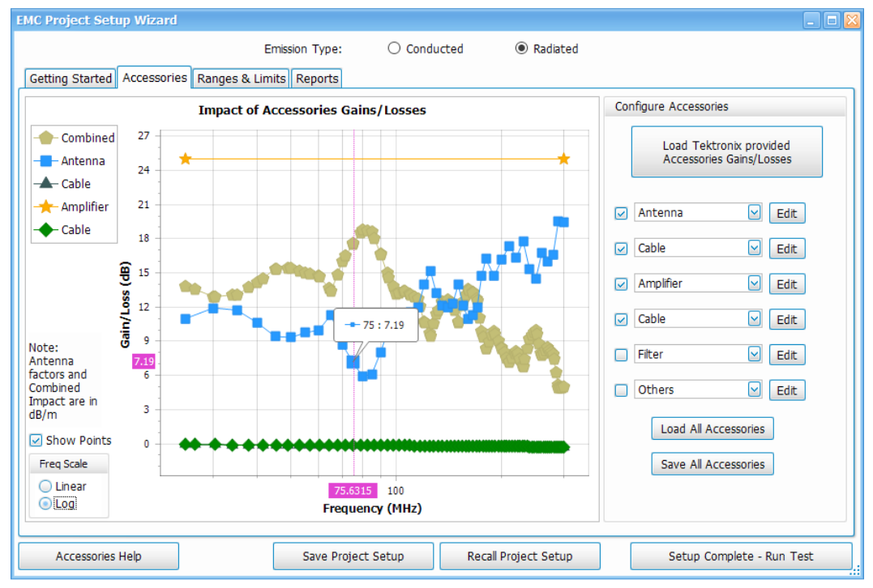Click Setup Complete - Run Test
This screenshot has height=588, width=873.
click(740, 556)
